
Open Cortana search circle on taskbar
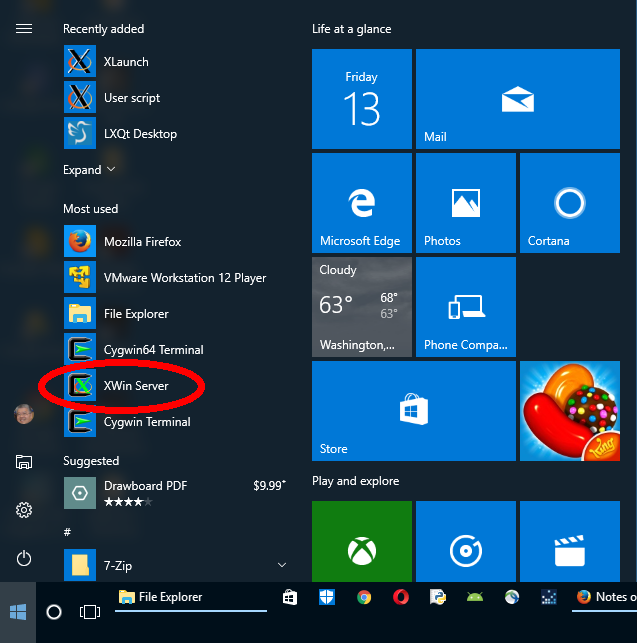pos(54,612)
